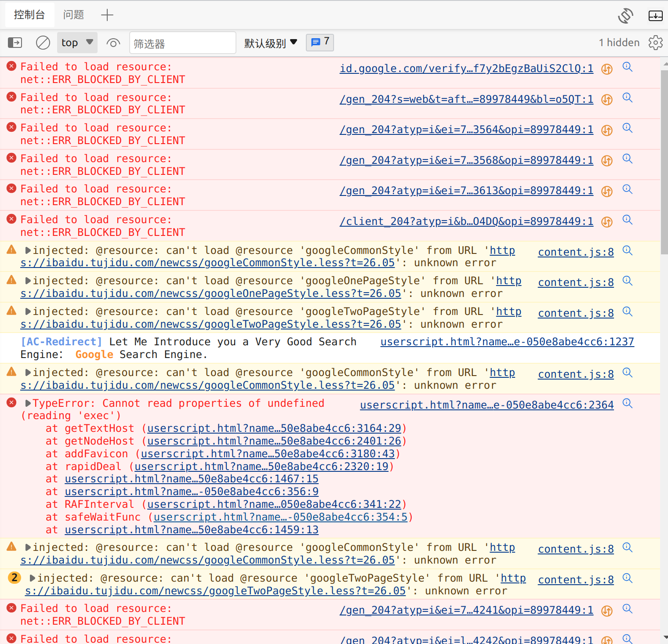Open DevTools console settings gear
The height and width of the screenshot is (644, 668).
pyautogui.click(x=655, y=43)
